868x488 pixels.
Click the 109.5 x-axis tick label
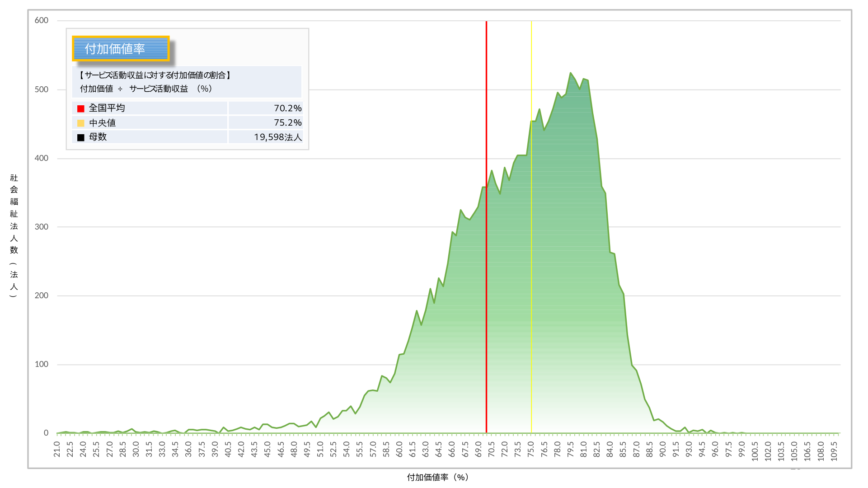[x=834, y=450]
